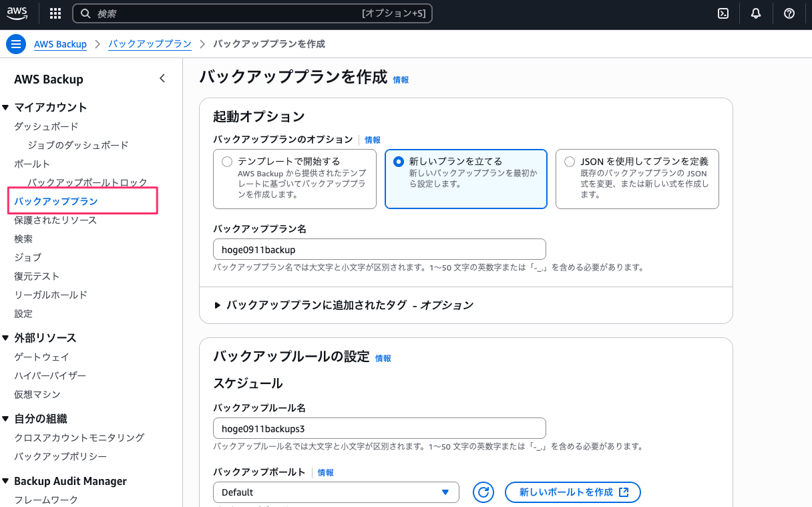Viewport: 812px width, 507px height.
Task: Collapse the 自分の組織 sidebar section
Action: tap(6, 418)
